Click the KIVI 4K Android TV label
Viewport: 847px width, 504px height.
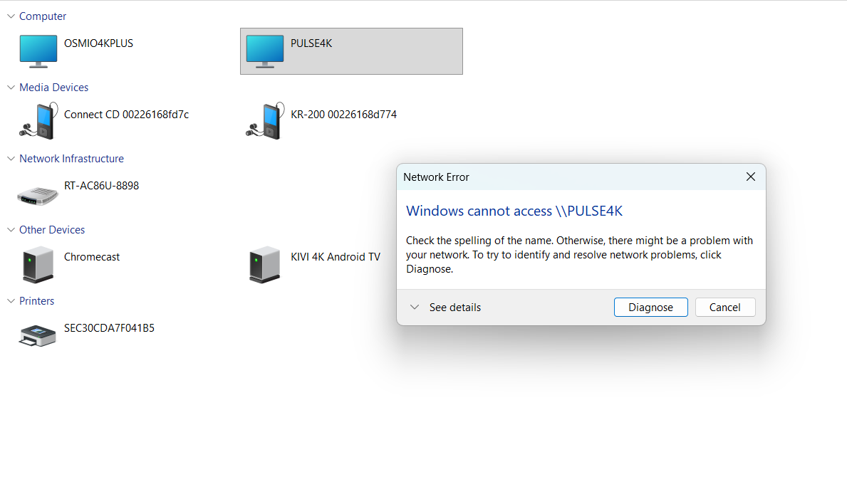(x=336, y=257)
